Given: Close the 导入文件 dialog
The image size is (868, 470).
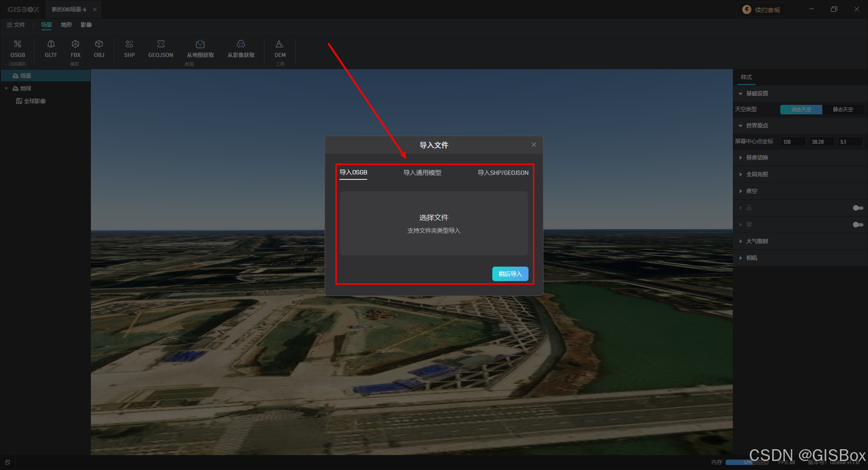Looking at the screenshot, I should click(x=534, y=145).
